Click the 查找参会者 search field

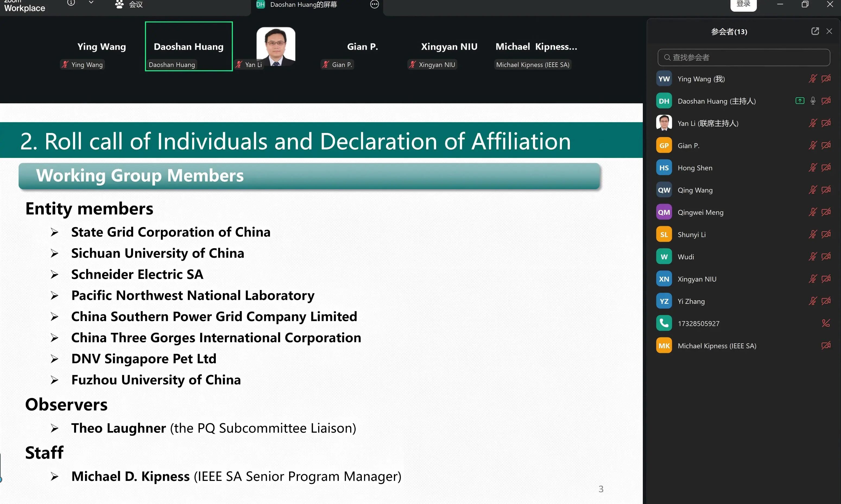click(x=744, y=58)
